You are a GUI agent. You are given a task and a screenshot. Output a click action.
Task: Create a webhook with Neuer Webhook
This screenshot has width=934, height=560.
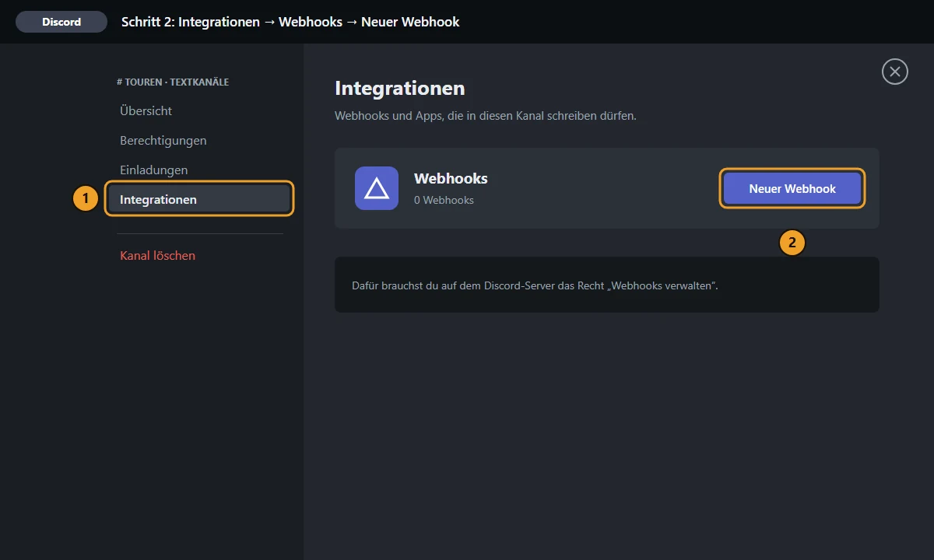792,188
